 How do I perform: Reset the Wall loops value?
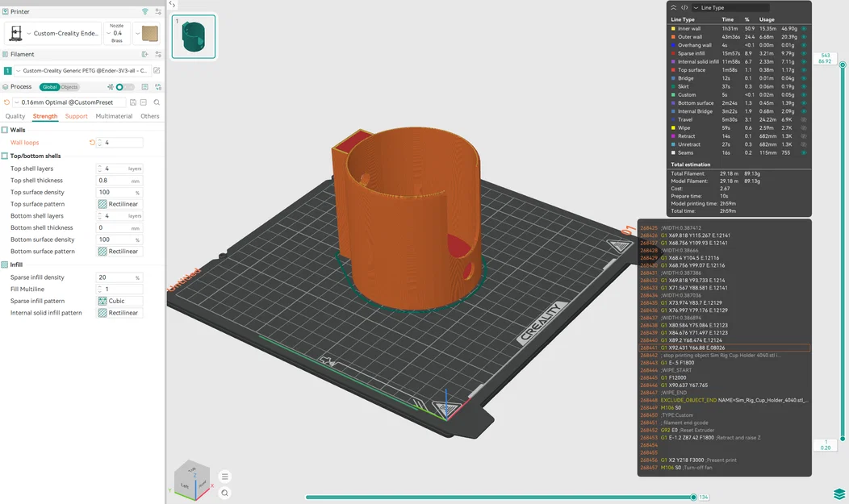click(x=92, y=143)
